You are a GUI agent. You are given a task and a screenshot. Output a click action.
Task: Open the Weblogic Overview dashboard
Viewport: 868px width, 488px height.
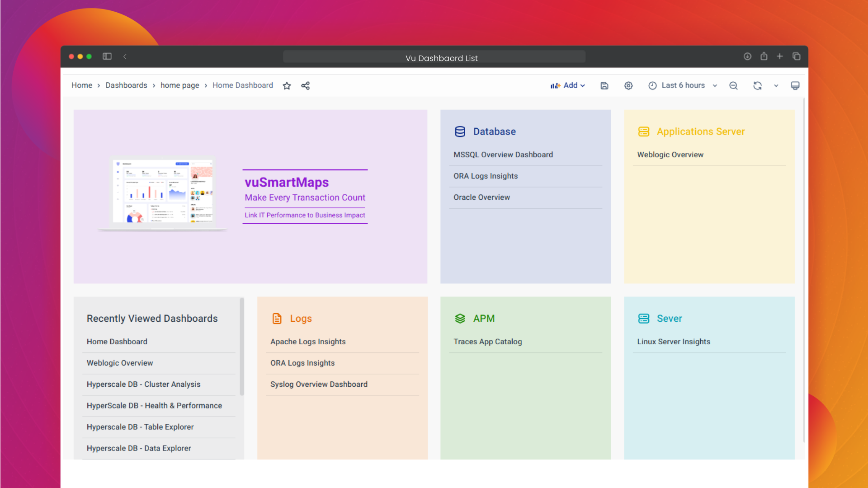[x=670, y=155]
